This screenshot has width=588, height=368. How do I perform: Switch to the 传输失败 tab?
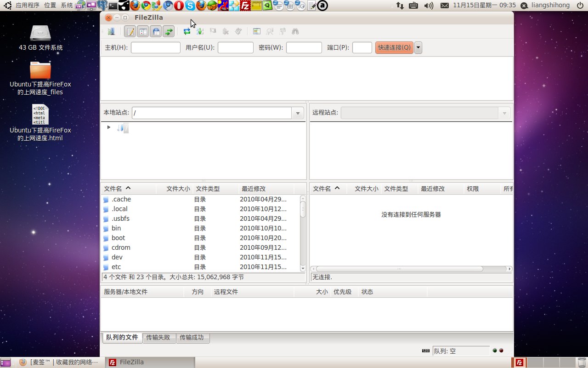click(159, 337)
